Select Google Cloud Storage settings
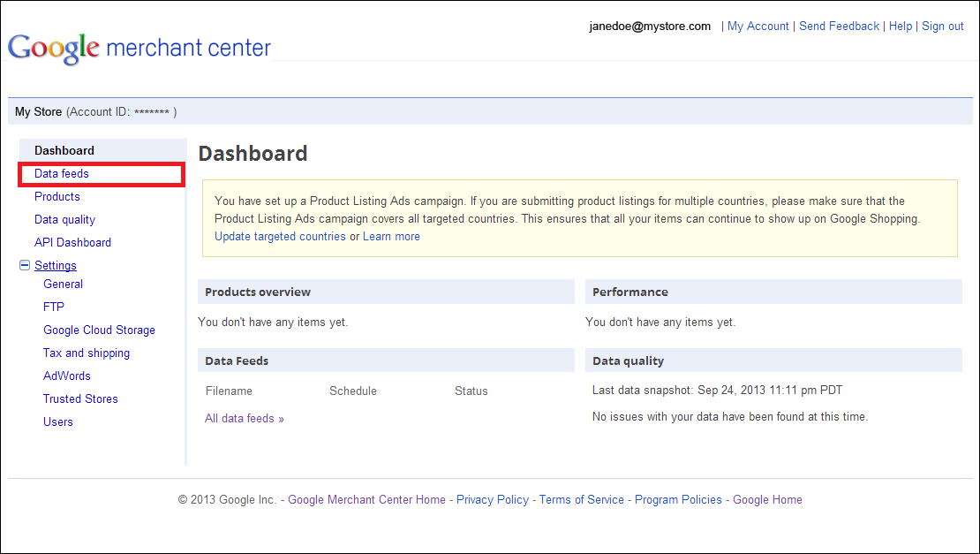 [99, 330]
